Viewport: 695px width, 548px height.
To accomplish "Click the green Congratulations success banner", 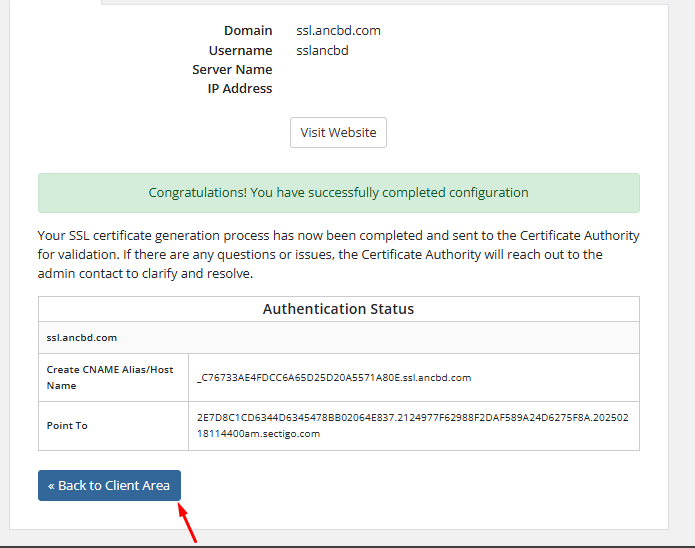I will tap(338, 192).
